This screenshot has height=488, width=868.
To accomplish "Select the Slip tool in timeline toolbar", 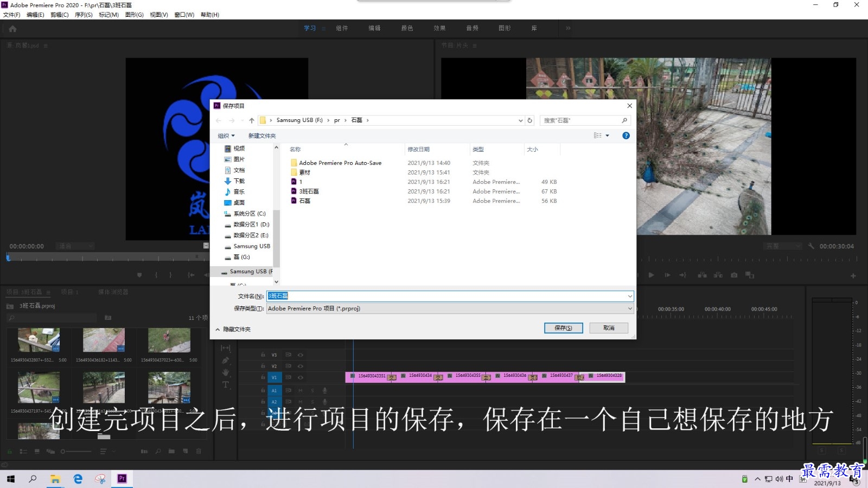I will pos(226,348).
